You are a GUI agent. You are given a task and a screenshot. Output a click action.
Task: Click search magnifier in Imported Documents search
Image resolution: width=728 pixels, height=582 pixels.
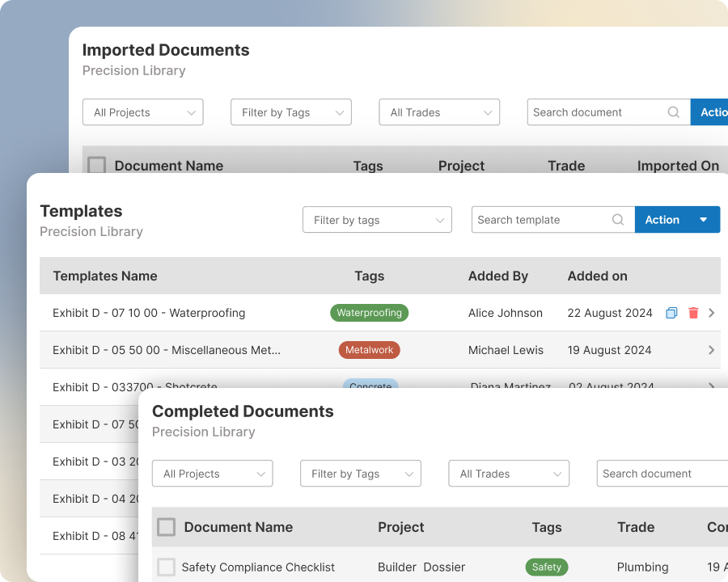coord(673,112)
